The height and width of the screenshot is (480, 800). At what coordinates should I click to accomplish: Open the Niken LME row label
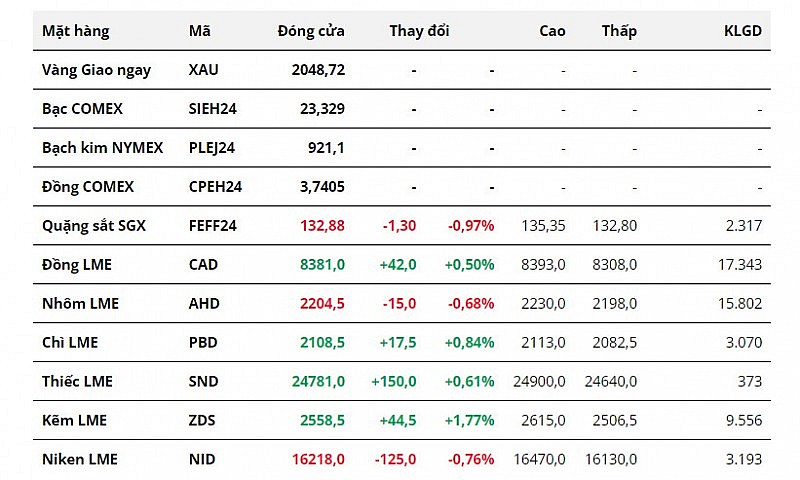click(79, 459)
